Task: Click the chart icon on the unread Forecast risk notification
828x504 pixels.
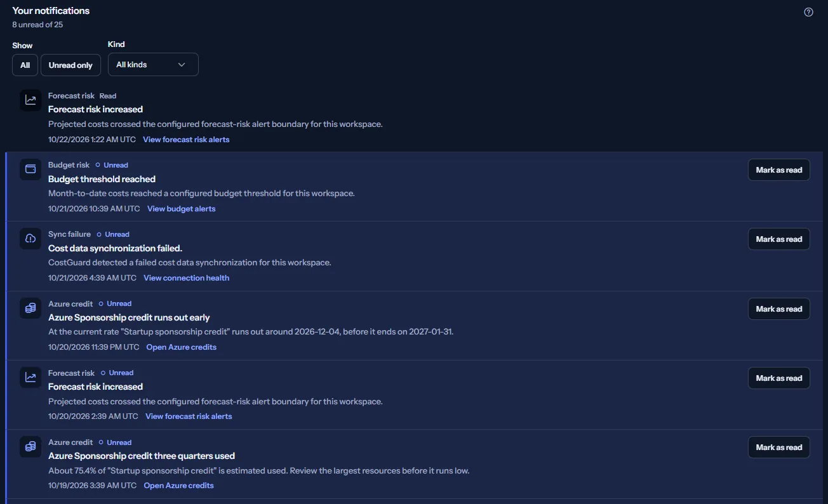Action: click(x=30, y=378)
